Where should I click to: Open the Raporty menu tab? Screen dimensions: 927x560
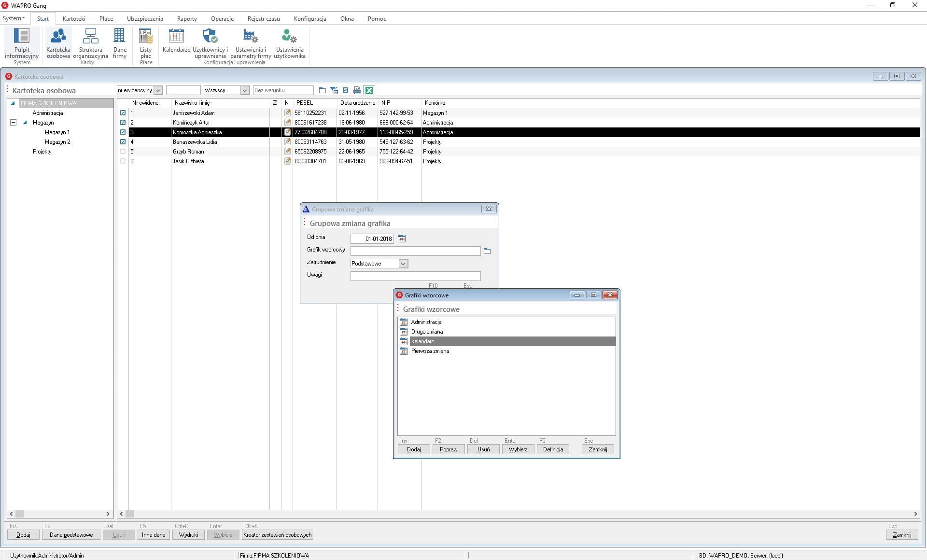pyautogui.click(x=187, y=19)
